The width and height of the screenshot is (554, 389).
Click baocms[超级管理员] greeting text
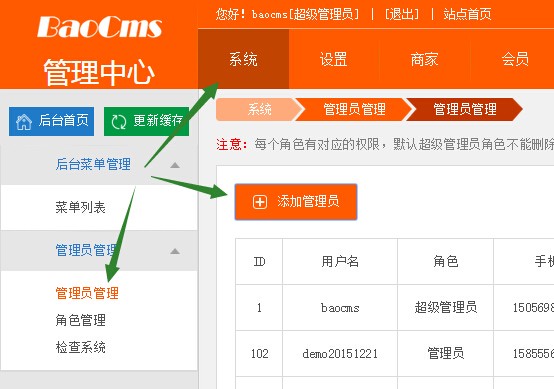point(305,14)
